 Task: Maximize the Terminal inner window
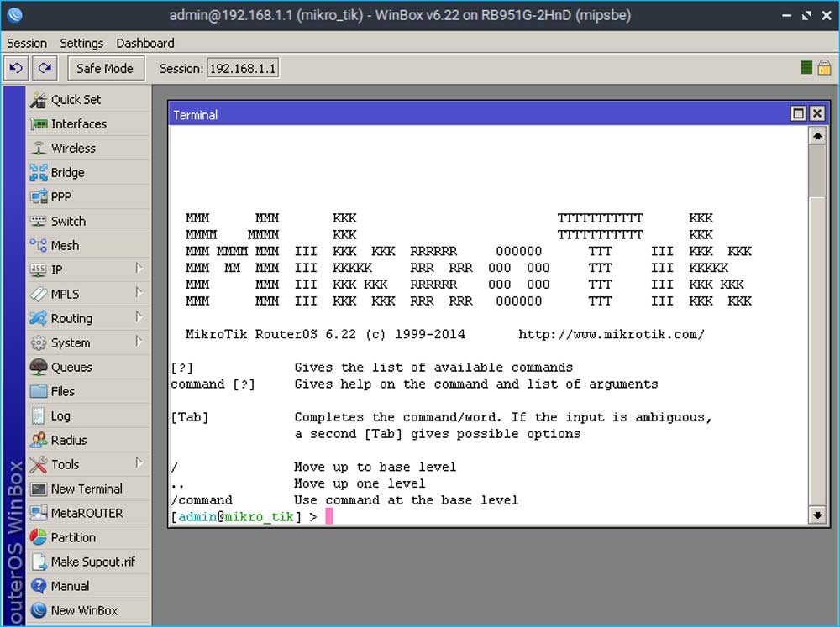click(x=798, y=113)
